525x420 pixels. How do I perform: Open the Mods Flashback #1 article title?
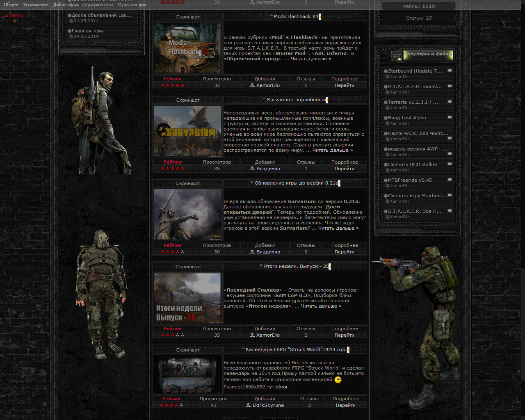pos(296,16)
